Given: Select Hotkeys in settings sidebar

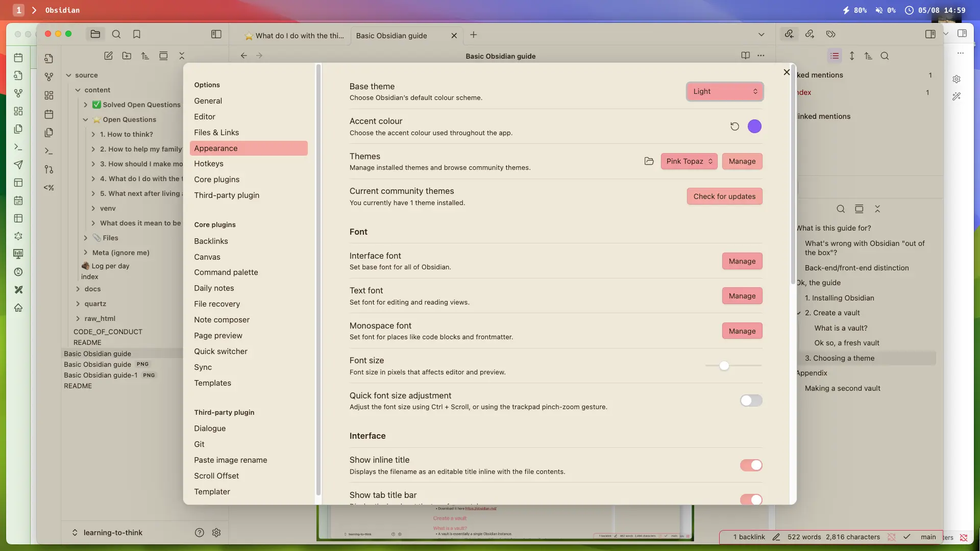Looking at the screenshot, I should tap(209, 164).
